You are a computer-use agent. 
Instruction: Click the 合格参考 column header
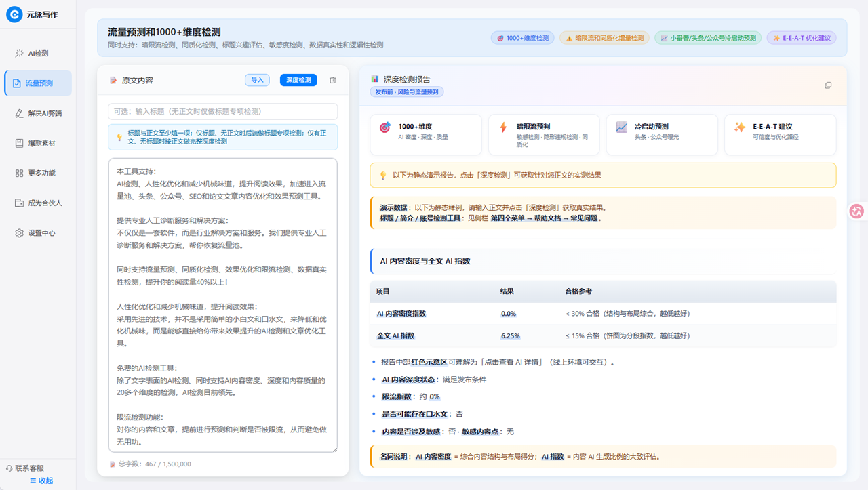(x=578, y=291)
